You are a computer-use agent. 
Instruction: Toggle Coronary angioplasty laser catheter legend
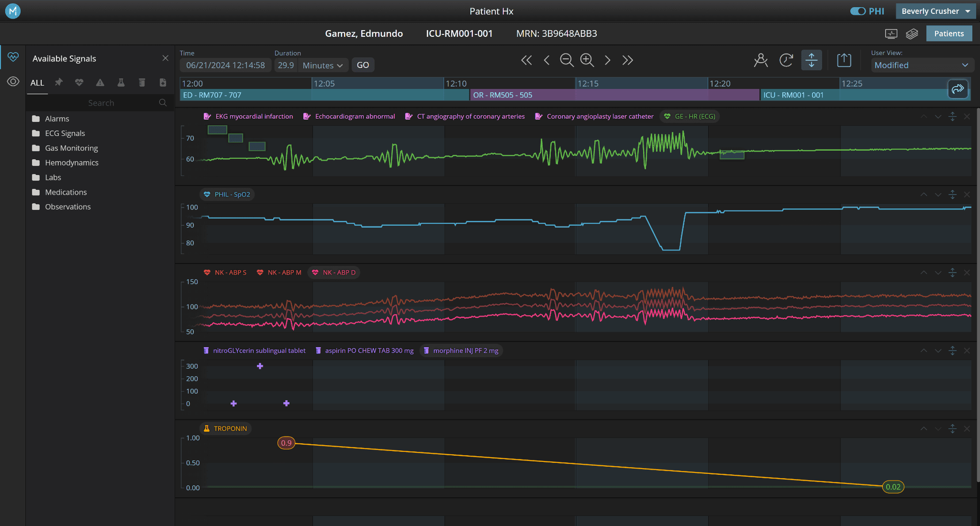coord(594,116)
